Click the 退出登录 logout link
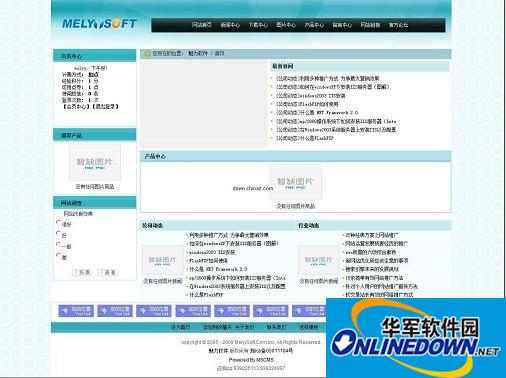 [x=105, y=106]
